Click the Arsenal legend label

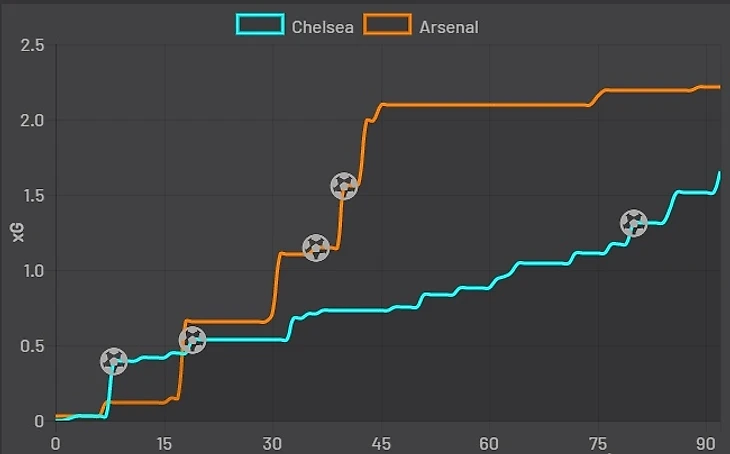[448, 26]
